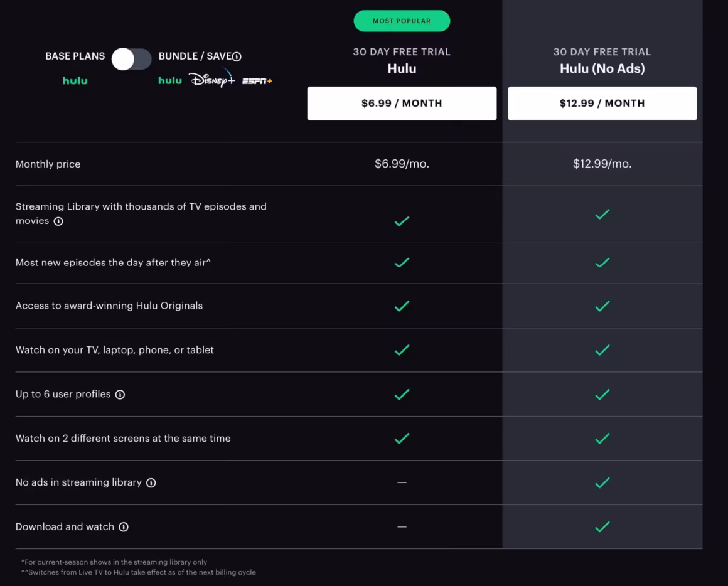Click the info icon next to BUNDLE / SAVE
Screen dimensions: 728x586
pyautogui.click(x=235, y=56)
